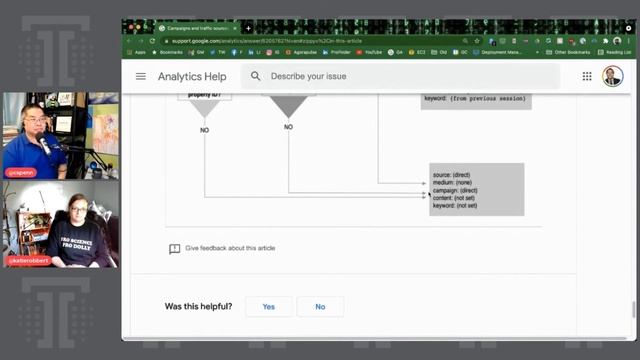This screenshot has height=360, width=640.
Task: Reload the current page
Action: (152, 41)
